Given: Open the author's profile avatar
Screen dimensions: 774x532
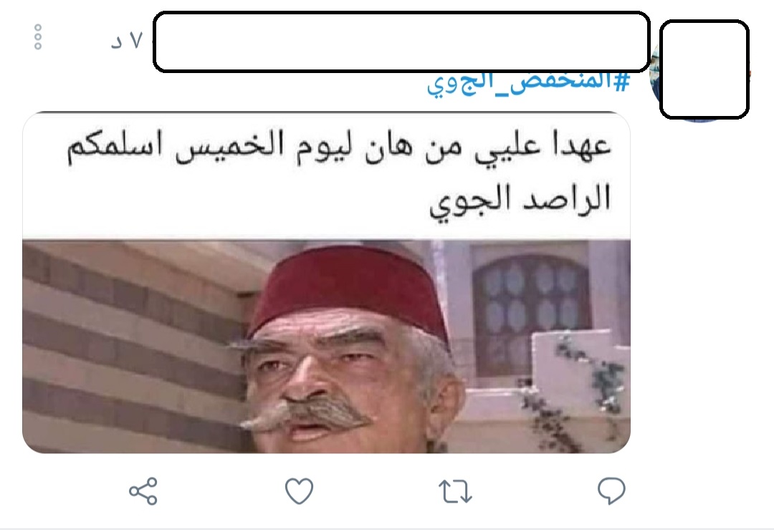Looking at the screenshot, I should 704,69.
